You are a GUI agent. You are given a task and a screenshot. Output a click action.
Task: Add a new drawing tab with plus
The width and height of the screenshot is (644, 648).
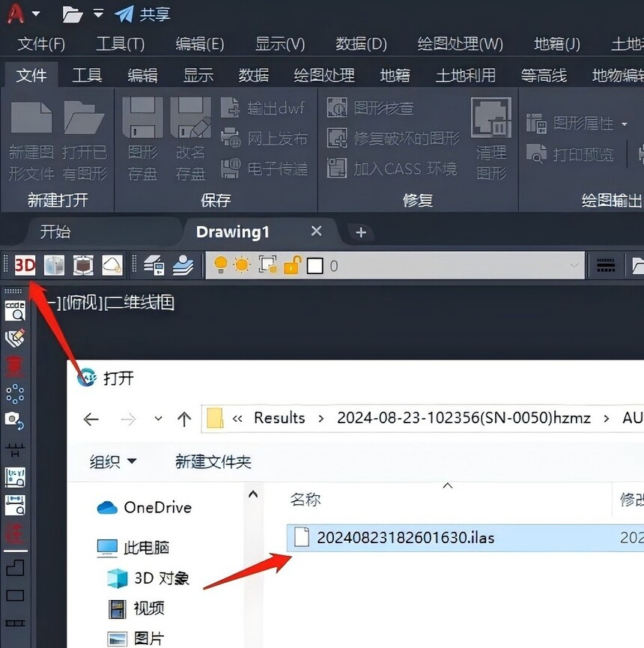(361, 232)
